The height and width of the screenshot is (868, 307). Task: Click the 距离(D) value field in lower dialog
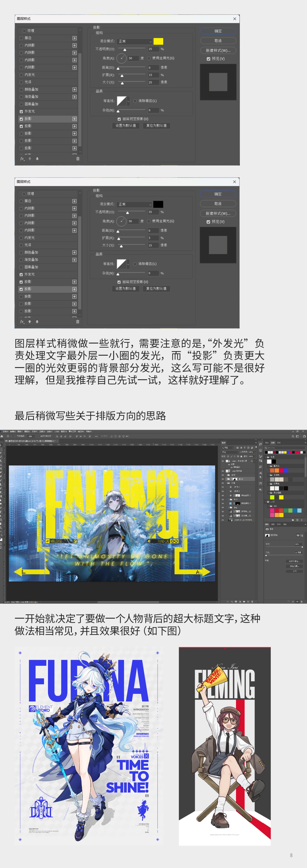153,231
